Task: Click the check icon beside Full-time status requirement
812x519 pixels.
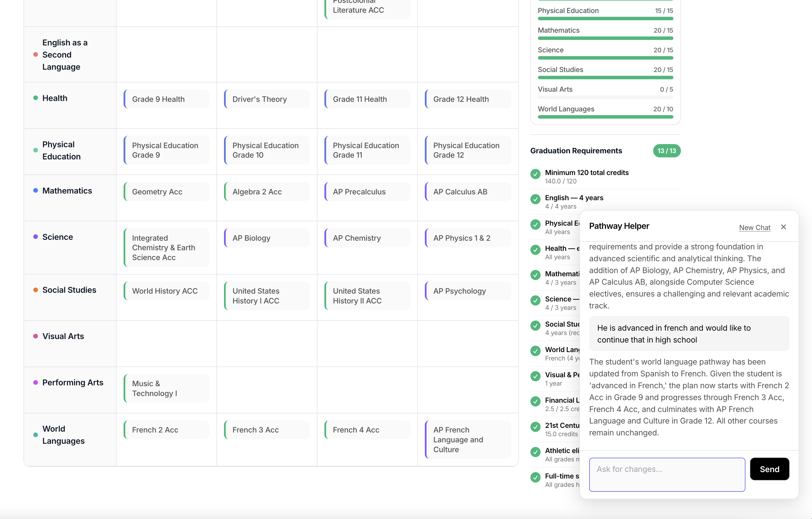Action: 535,477
